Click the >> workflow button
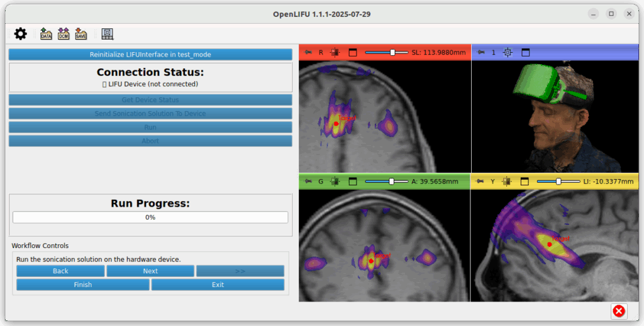644x326 pixels. (x=240, y=271)
